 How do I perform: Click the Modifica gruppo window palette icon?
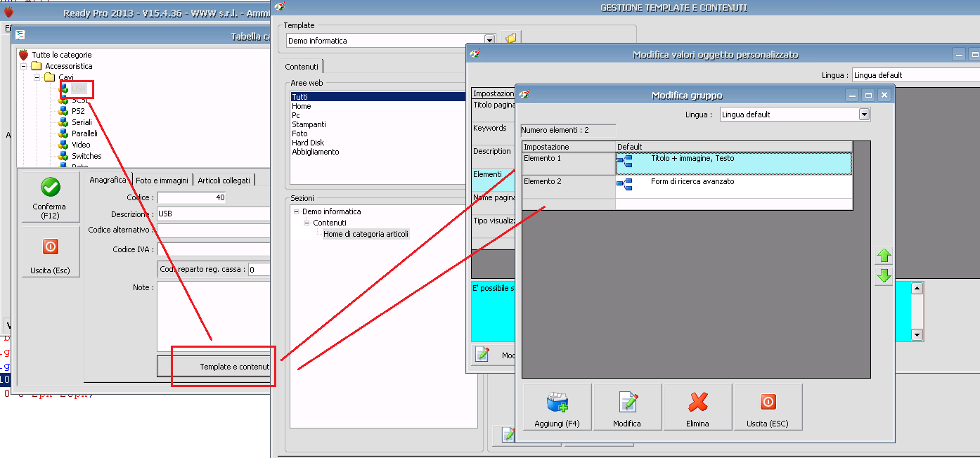click(x=524, y=95)
